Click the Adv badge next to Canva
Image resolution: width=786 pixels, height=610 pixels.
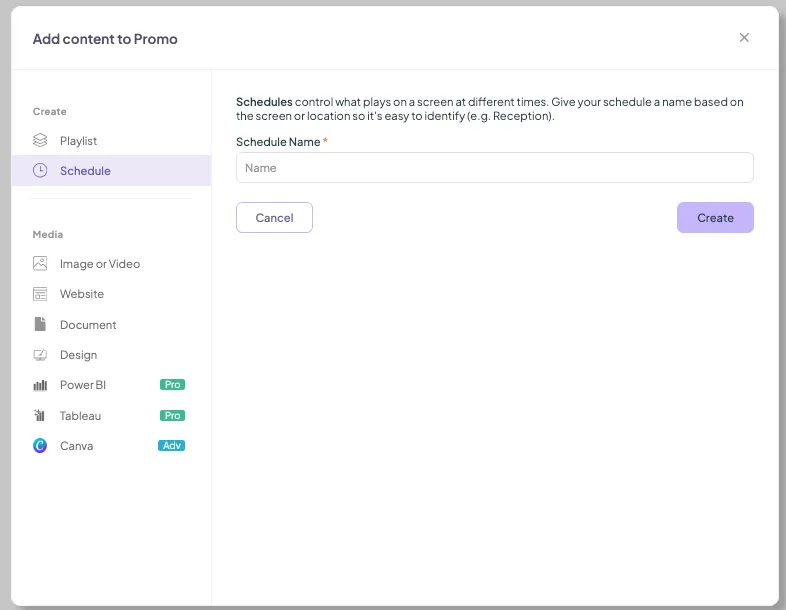click(171, 446)
